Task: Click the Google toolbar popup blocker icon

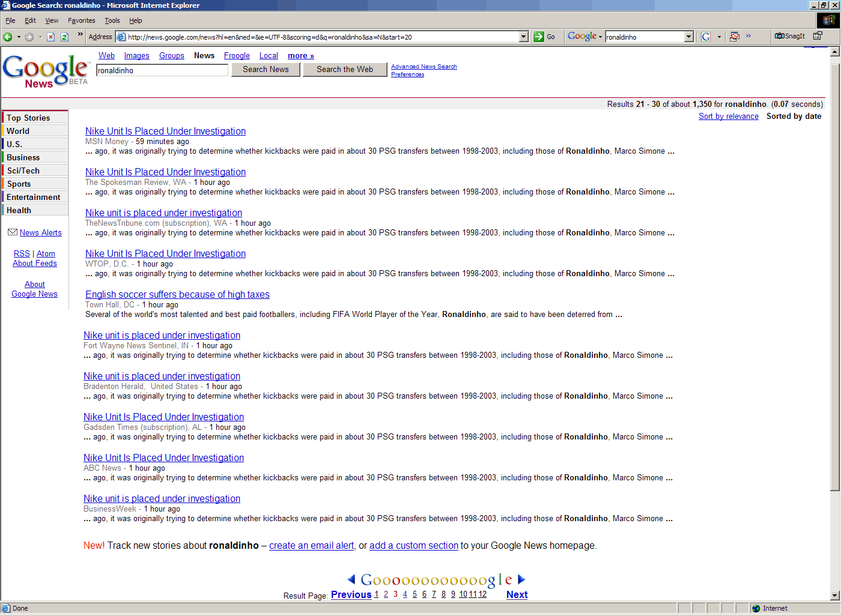Action: 735,37
